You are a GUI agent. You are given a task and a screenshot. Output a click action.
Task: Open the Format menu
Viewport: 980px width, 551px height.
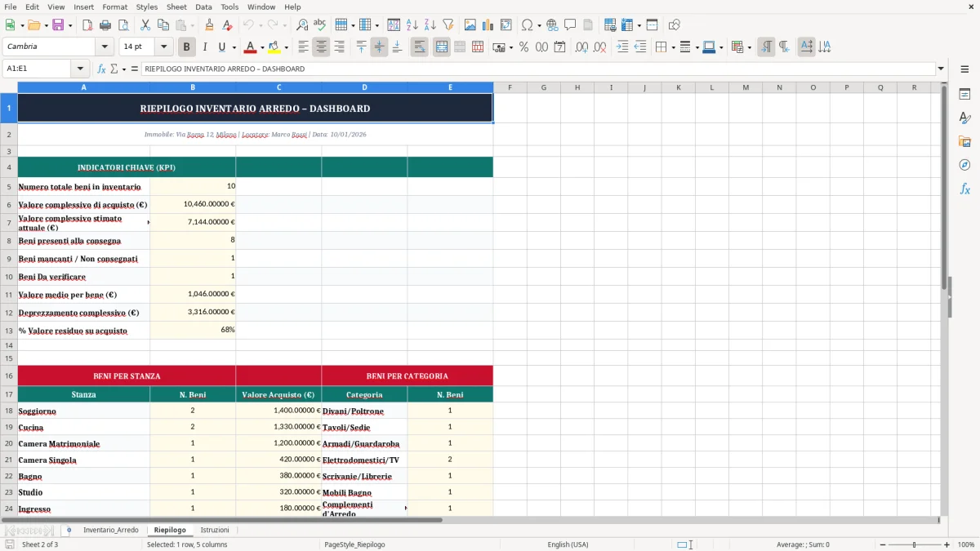tap(114, 7)
